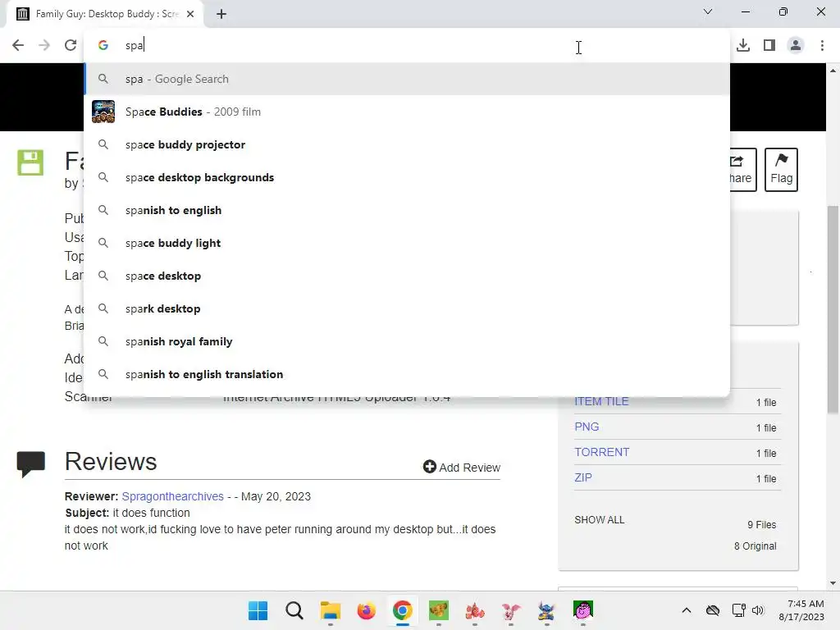Reload the current page
This screenshot has height=630, width=840.
71,45
